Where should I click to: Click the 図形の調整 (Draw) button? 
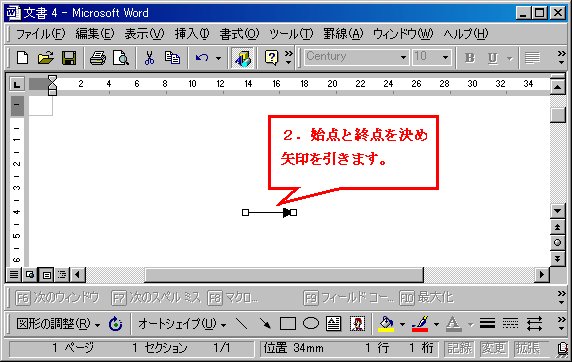coord(58,324)
